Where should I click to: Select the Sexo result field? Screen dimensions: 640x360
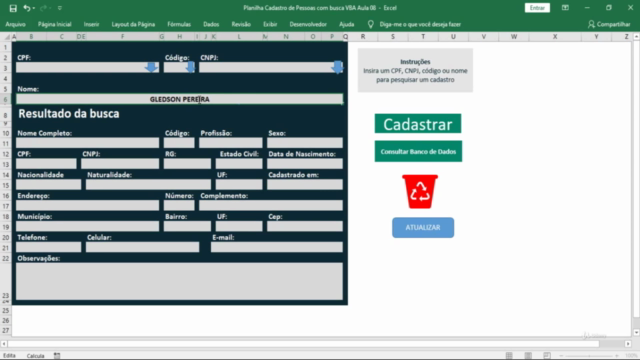305,143
